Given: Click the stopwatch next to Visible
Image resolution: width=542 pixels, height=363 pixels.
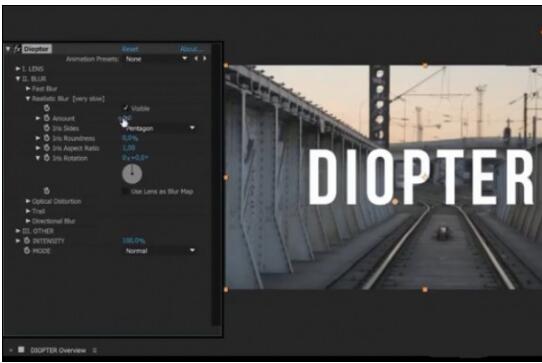Looking at the screenshot, I should click(47, 108).
